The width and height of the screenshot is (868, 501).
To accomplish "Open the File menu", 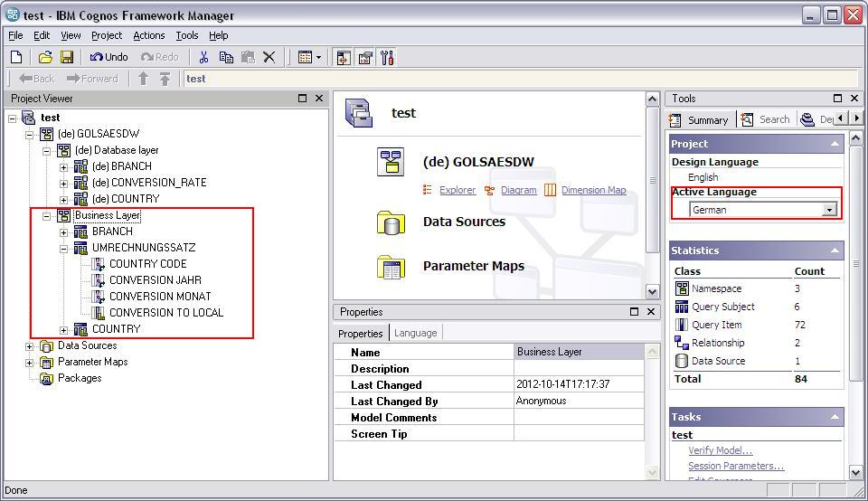I will coord(15,35).
